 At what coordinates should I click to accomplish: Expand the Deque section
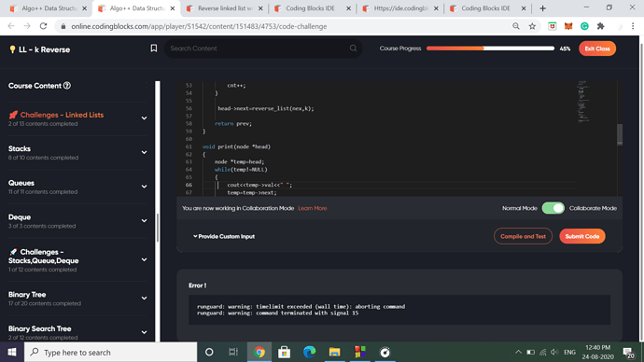coord(144,221)
